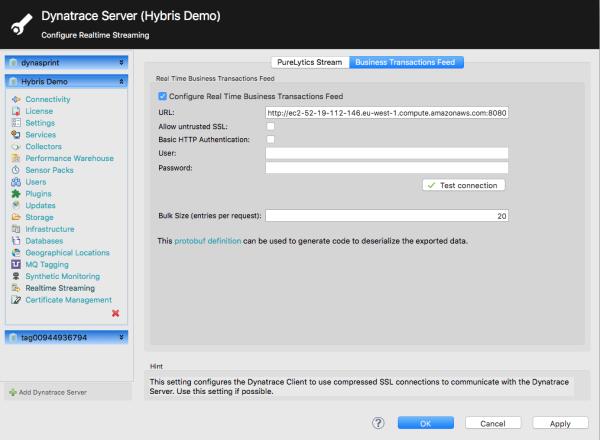Open Services page
This screenshot has height=440, width=600.
click(41, 135)
